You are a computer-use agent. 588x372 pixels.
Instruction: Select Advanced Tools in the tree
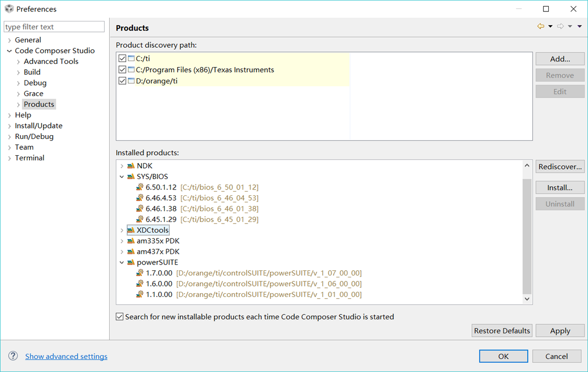click(x=51, y=61)
